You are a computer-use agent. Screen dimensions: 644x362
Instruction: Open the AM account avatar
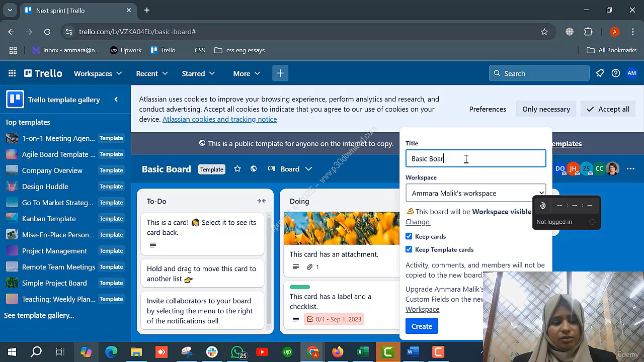coord(632,73)
